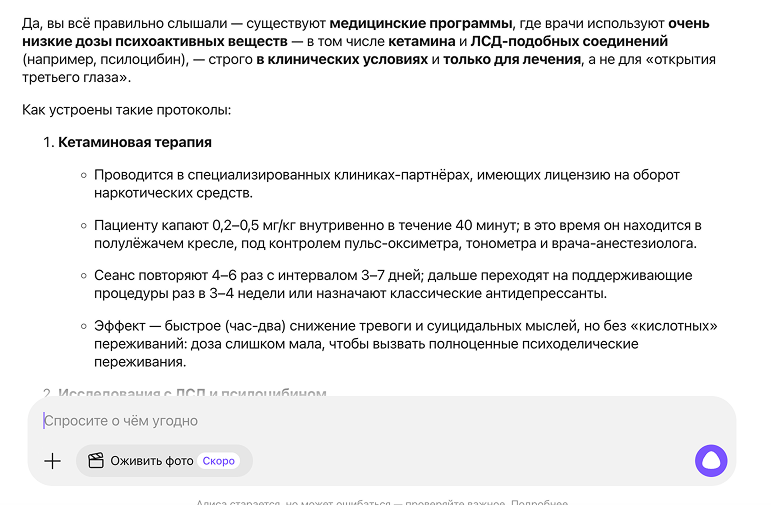Click the bullet starting with Пациенту капают
Screen dimensions: 771x505
390,234
